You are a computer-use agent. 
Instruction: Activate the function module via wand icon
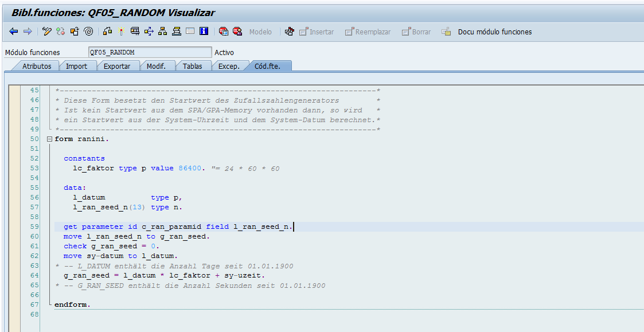pyautogui.click(x=121, y=32)
